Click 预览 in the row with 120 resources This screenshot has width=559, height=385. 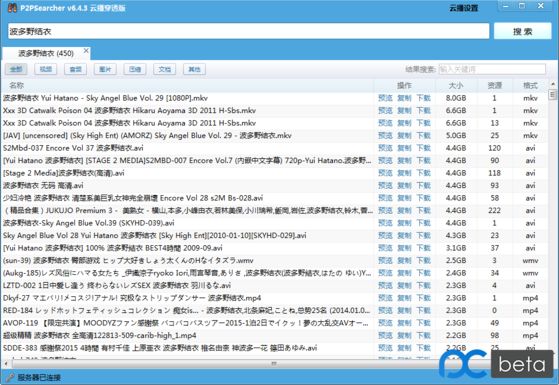point(385,148)
